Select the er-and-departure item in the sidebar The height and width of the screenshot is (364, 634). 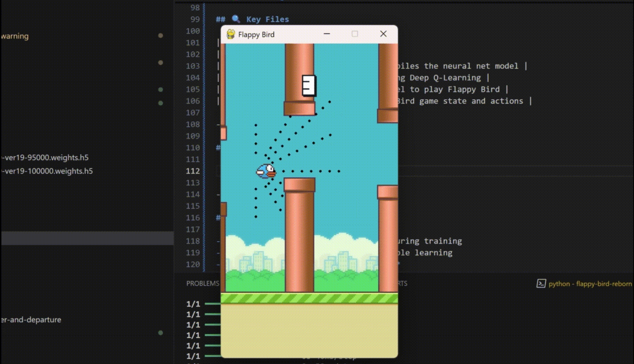pyautogui.click(x=31, y=319)
